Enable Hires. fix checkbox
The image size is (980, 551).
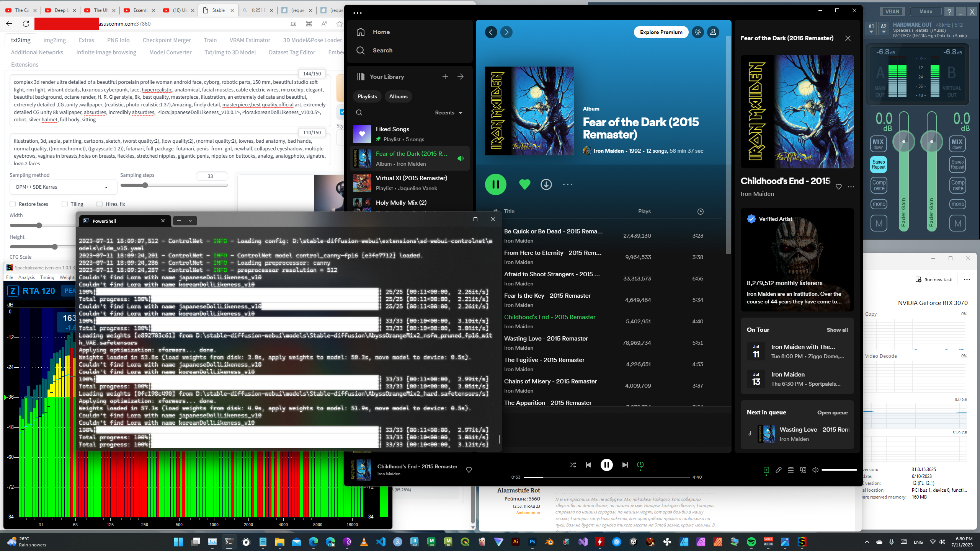point(100,204)
